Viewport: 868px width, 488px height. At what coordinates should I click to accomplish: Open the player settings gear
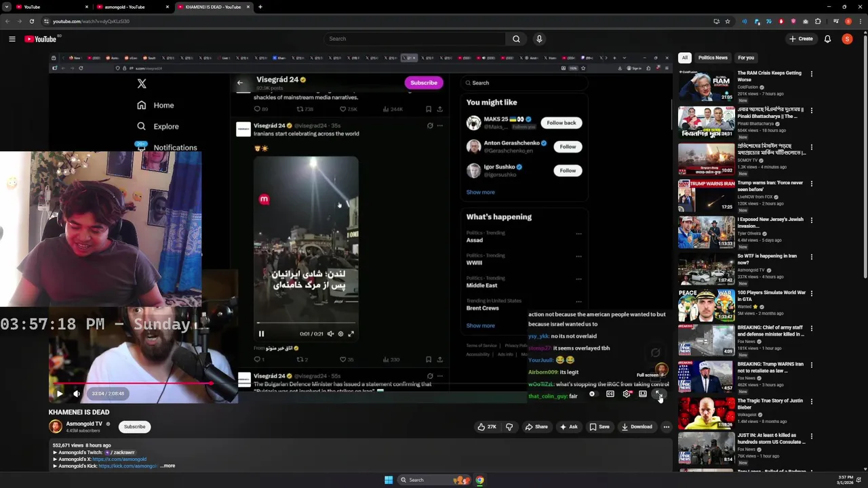(x=627, y=394)
